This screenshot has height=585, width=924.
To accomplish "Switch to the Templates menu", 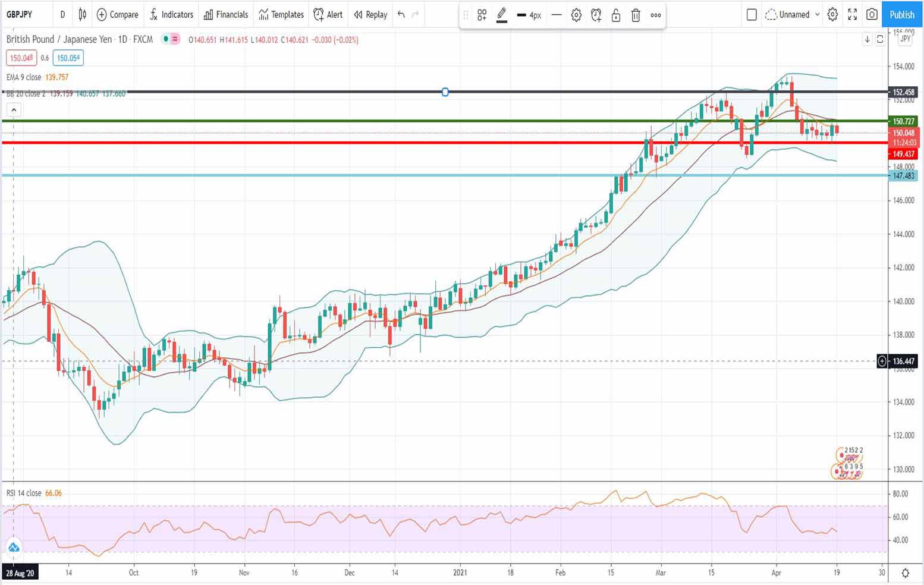I will coord(281,15).
